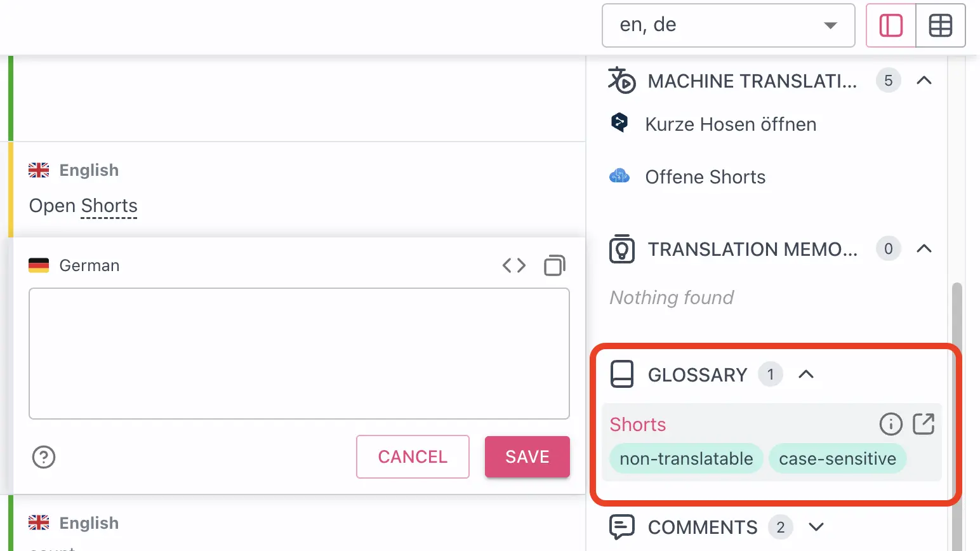The image size is (980, 551).
Task: Click the help question mark icon
Action: (43, 457)
